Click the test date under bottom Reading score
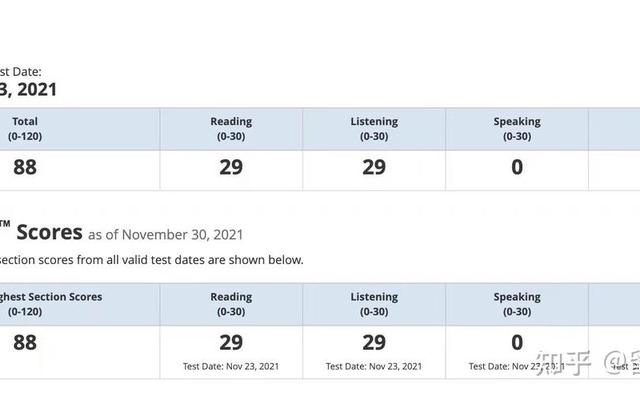The image size is (640, 400). click(231, 366)
